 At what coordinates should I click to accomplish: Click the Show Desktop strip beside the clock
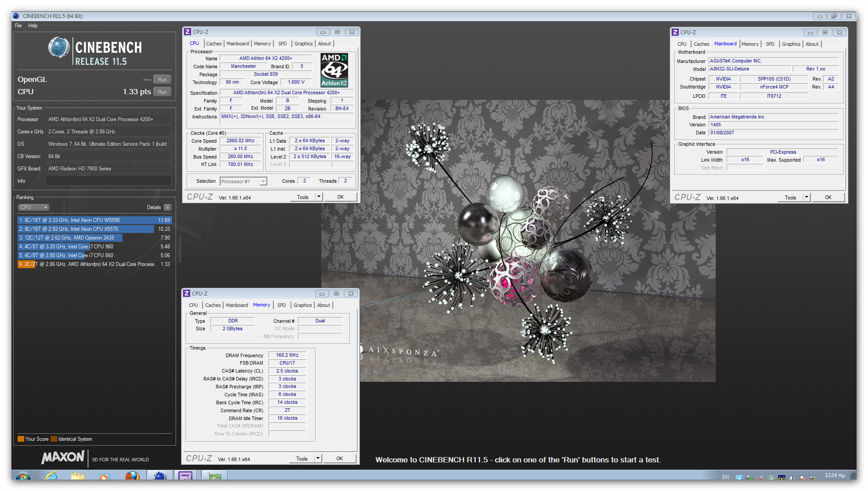coord(853,476)
